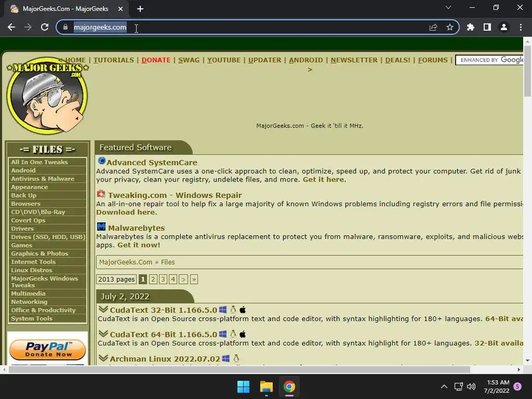The width and height of the screenshot is (532, 399).
Task: Open the System Tools category
Action: [47, 318]
